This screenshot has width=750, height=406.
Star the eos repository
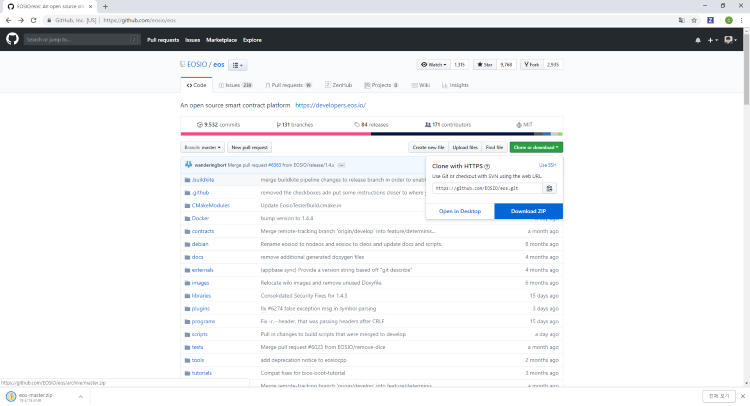485,65
